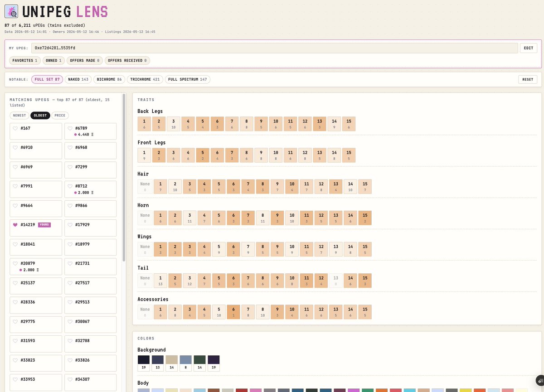Click heart icon on #7299 card
Image resolution: width=544 pixels, height=392 pixels.
point(70,167)
